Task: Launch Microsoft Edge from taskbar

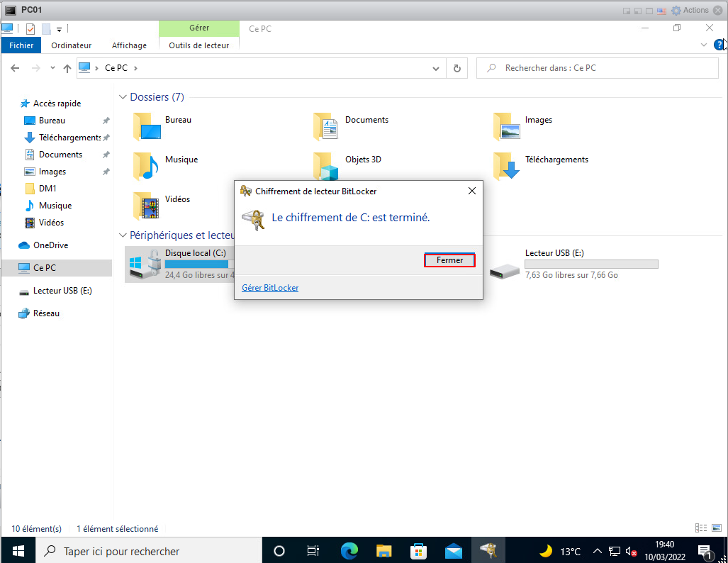Action: point(349,551)
